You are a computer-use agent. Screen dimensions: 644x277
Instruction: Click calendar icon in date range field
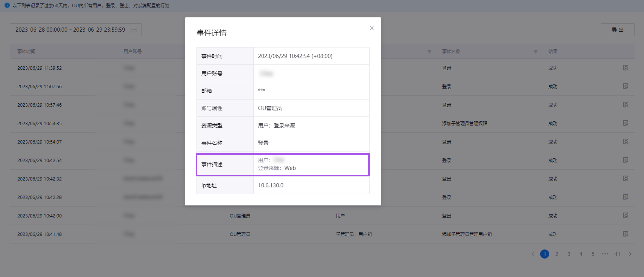(134, 30)
